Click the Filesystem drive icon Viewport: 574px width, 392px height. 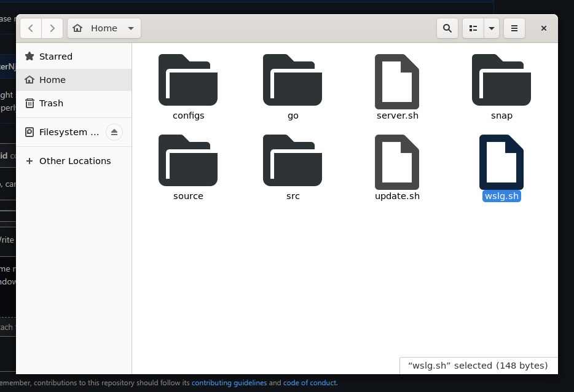pyautogui.click(x=29, y=131)
